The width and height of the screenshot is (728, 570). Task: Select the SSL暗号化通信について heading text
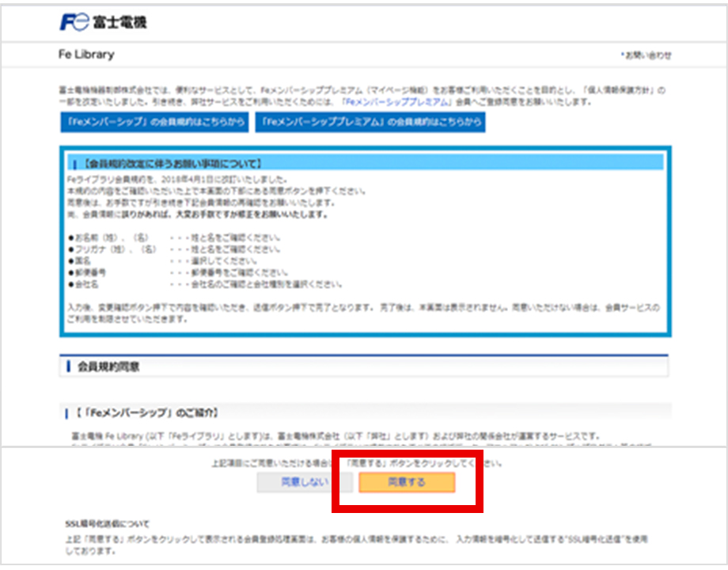point(108,524)
